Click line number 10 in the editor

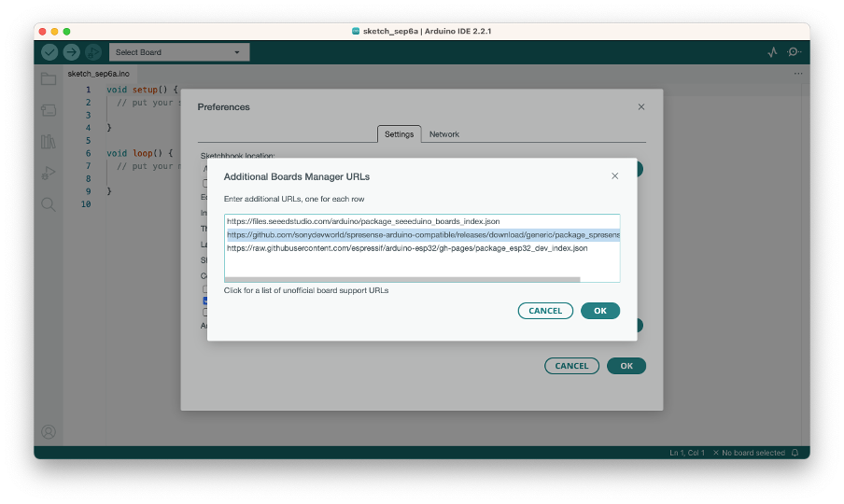click(86, 204)
